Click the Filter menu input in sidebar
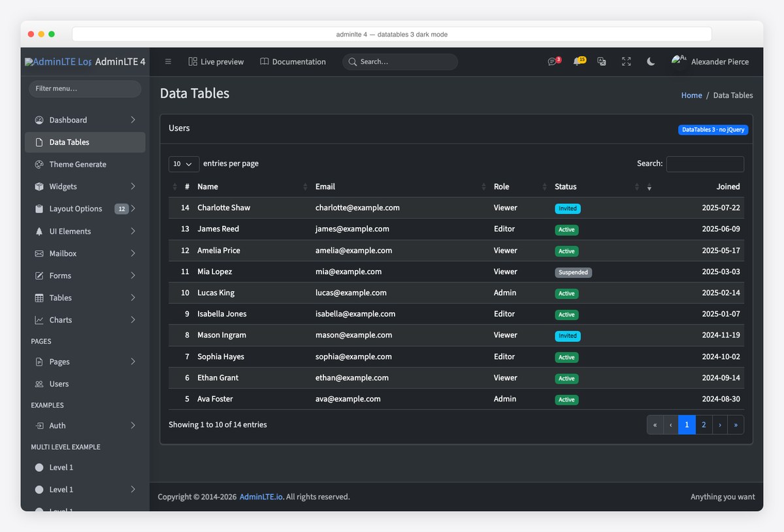The height and width of the screenshot is (532, 784). pyautogui.click(x=85, y=89)
